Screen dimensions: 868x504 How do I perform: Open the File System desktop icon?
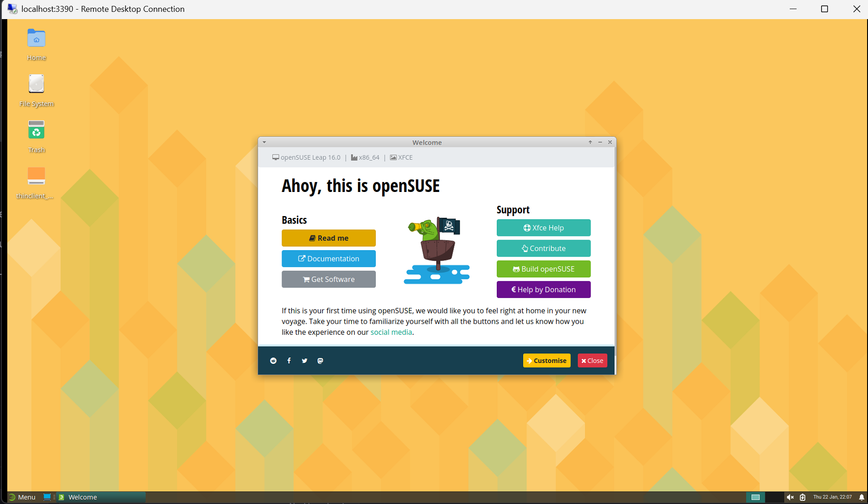pyautogui.click(x=36, y=85)
